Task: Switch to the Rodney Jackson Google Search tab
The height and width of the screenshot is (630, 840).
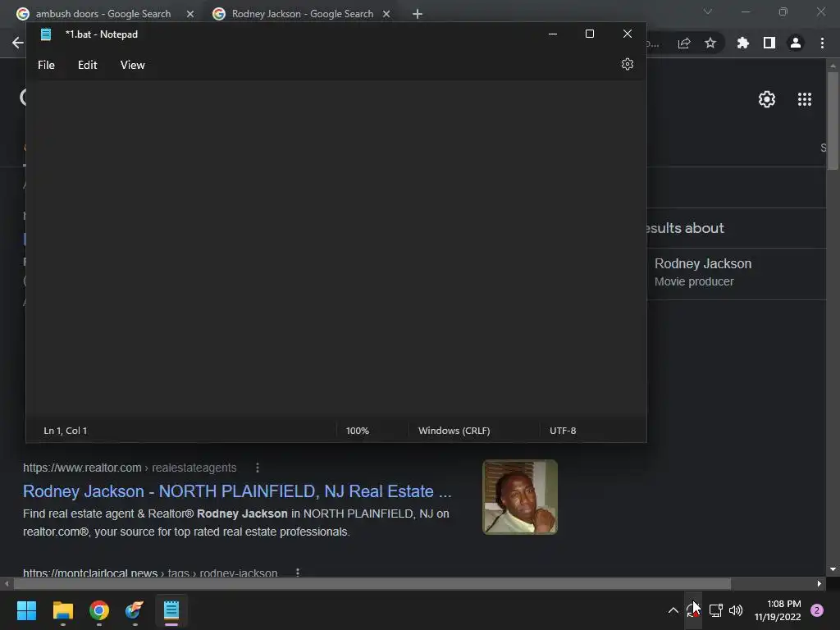Action: click(302, 14)
